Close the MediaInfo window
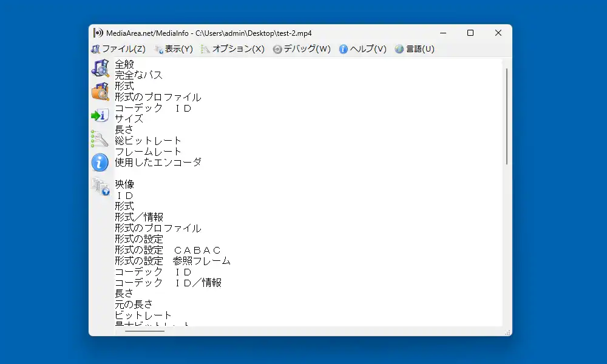The height and width of the screenshot is (364, 607). pyautogui.click(x=498, y=33)
